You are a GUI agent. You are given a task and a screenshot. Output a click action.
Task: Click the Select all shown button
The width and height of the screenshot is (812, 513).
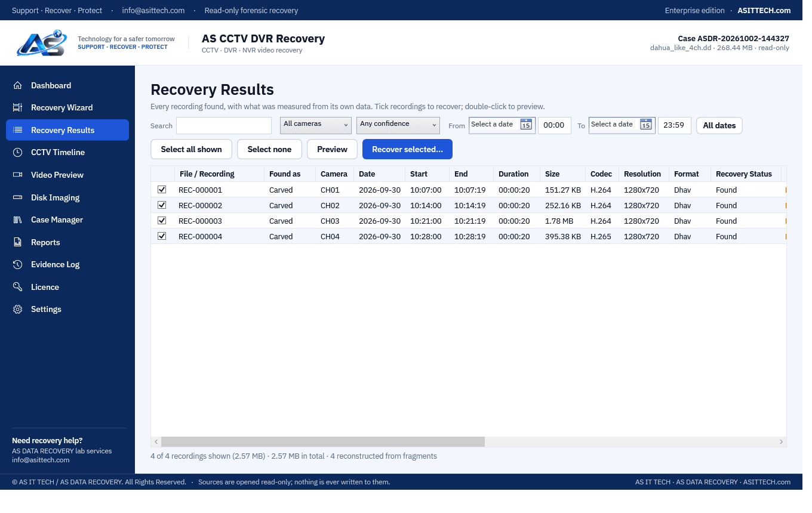tap(192, 149)
